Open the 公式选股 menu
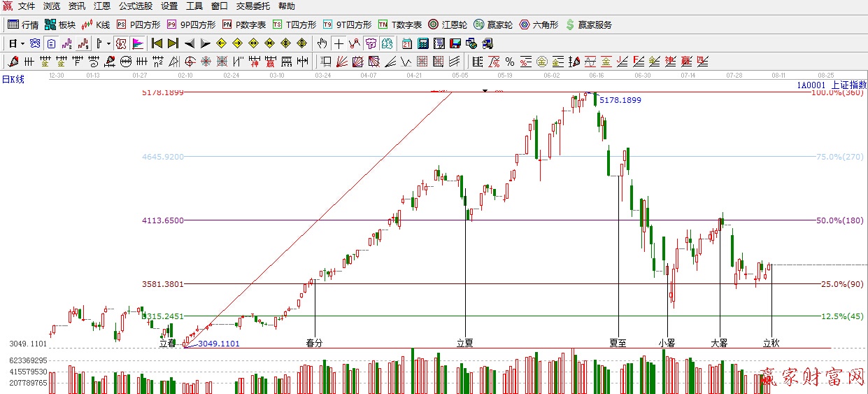The image size is (868, 394). point(135,6)
